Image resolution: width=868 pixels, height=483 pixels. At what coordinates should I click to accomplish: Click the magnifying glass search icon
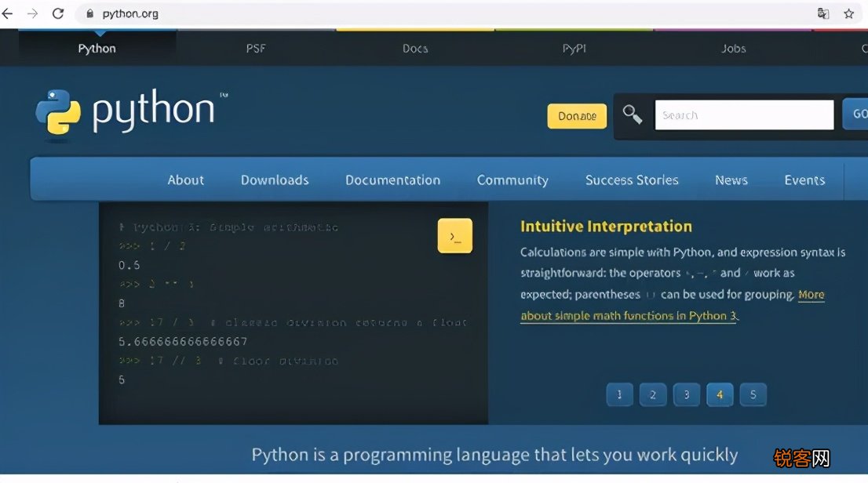click(633, 114)
